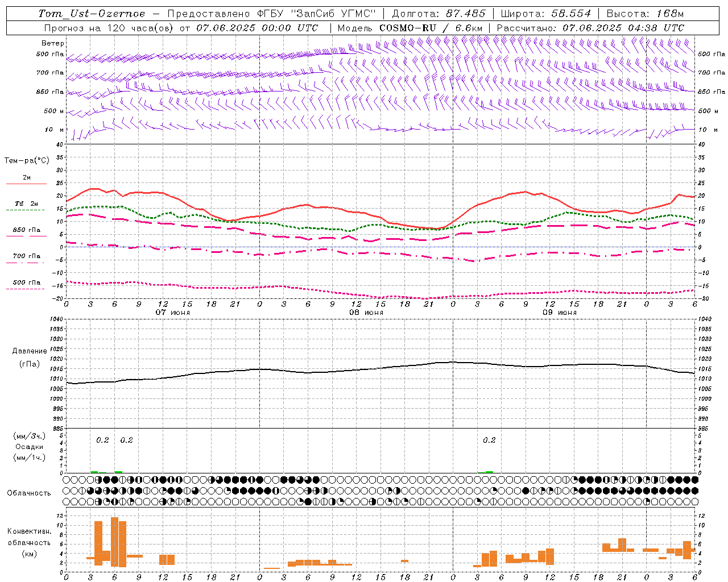This screenshot has width=728, height=582.
Task: Click the (мм/1ч.) precipitation unit label
Action: 30,458
